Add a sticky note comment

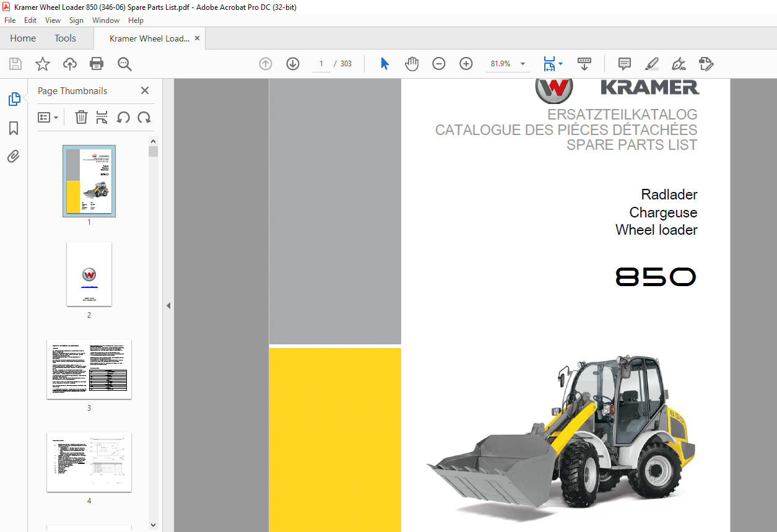[x=625, y=64]
